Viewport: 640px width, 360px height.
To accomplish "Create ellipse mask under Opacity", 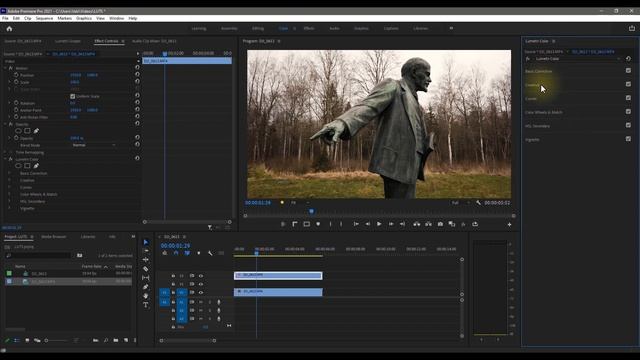I will [18, 131].
